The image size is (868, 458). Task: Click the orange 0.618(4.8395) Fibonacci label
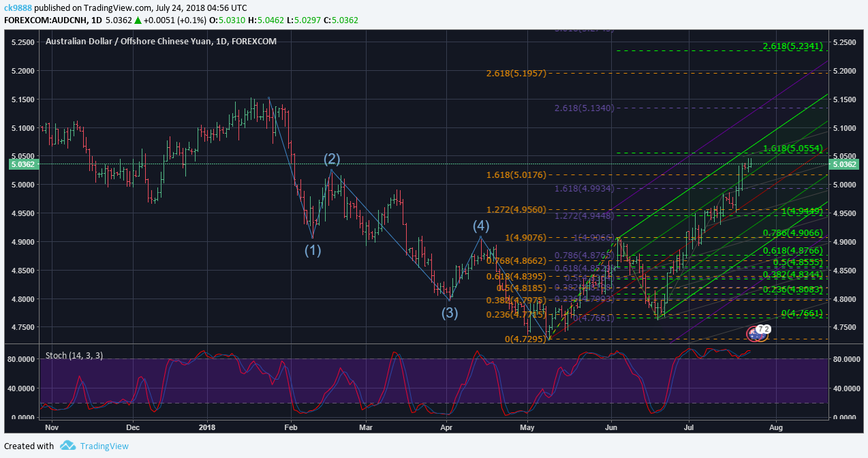click(516, 276)
